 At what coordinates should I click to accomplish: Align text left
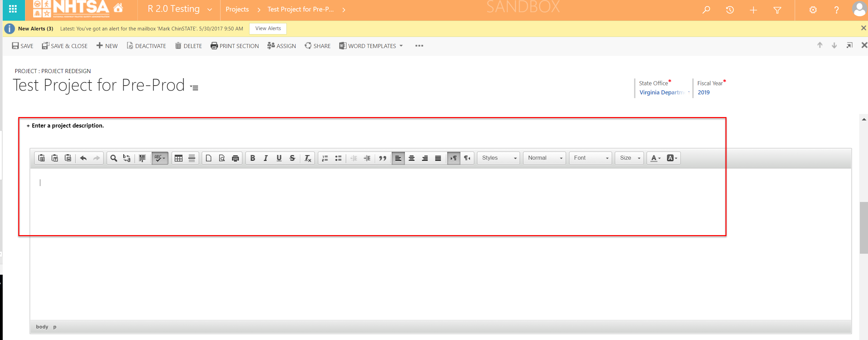398,158
